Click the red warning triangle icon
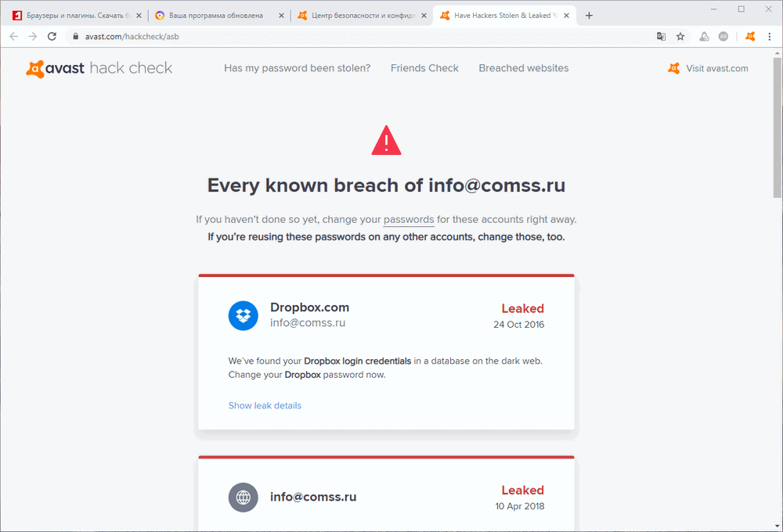 pyautogui.click(x=385, y=139)
